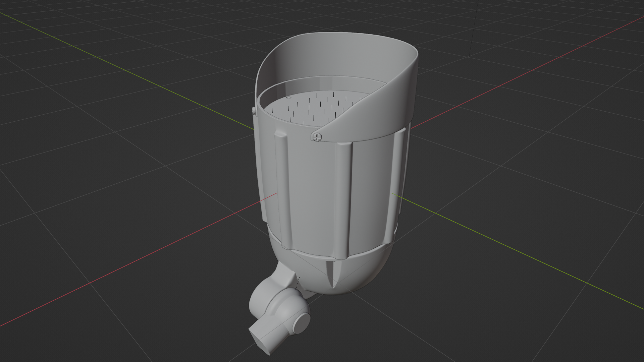Click the red X axis line on the left grid

pyautogui.click(x=134, y=261)
